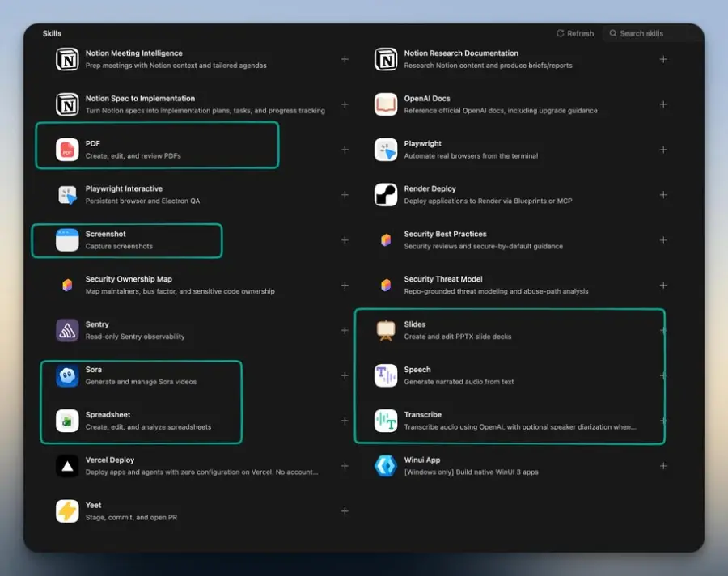
Task: Click the Notion Spec to Implementation icon
Action: pyautogui.click(x=67, y=104)
